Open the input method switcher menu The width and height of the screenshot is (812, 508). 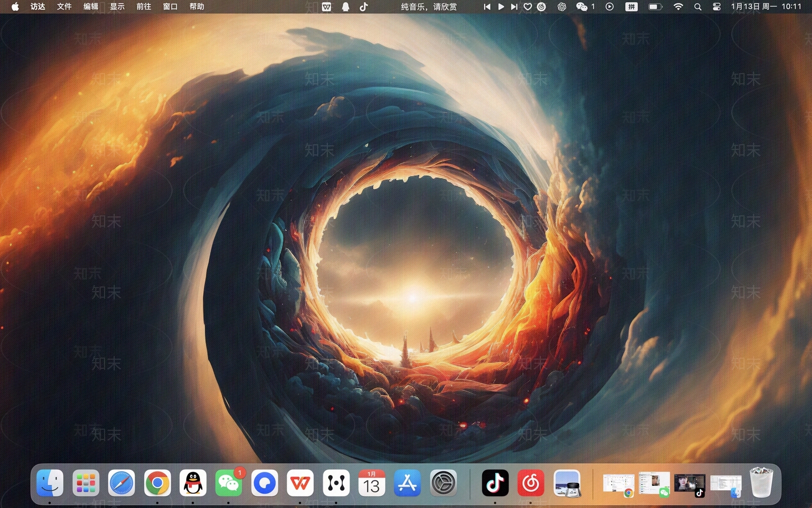631,7
